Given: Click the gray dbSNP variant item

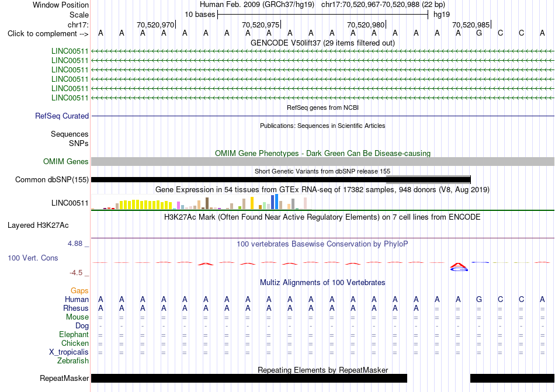Looking at the screenshot, I should coord(428,180).
